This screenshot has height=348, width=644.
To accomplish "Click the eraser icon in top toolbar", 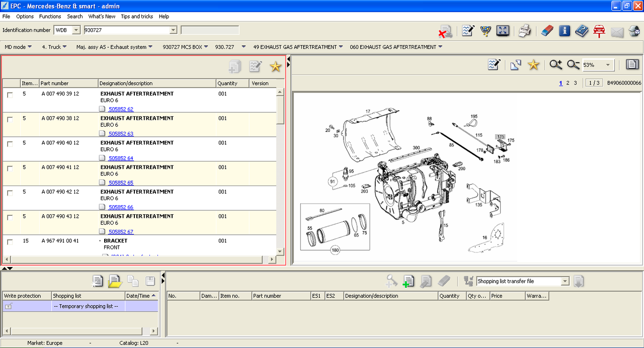I will pos(547,31).
